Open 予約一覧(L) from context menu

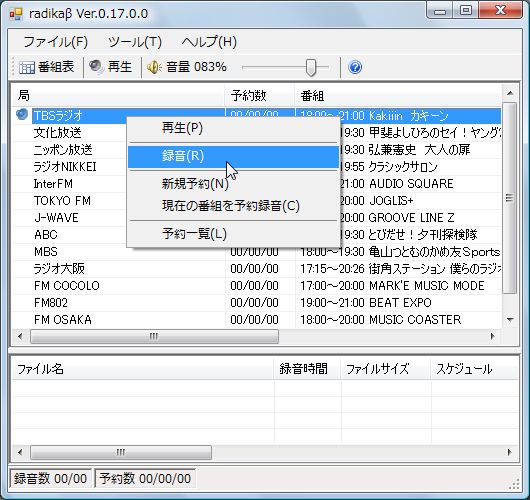pos(234,234)
